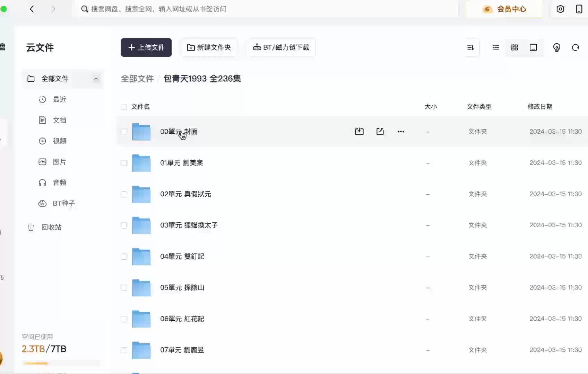The image size is (588, 374).
Task: Open folder icon of 07單元 鍘龐昱
Action: (x=141, y=350)
